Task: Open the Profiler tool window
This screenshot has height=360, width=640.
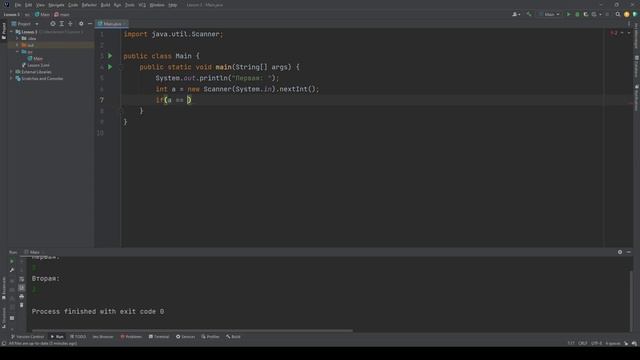Action: point(211,337)
